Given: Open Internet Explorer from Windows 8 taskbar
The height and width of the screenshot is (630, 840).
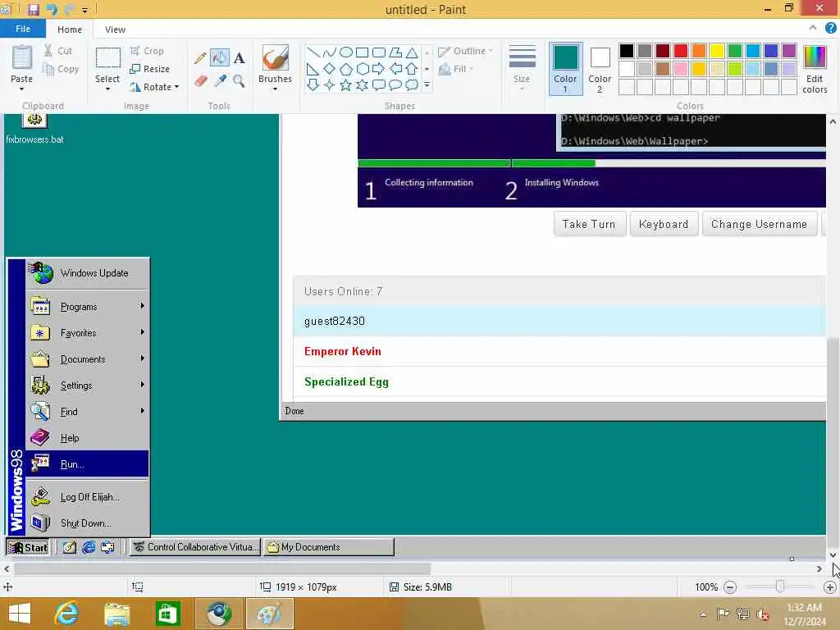Looking at the screenshot, I should 67,614.
